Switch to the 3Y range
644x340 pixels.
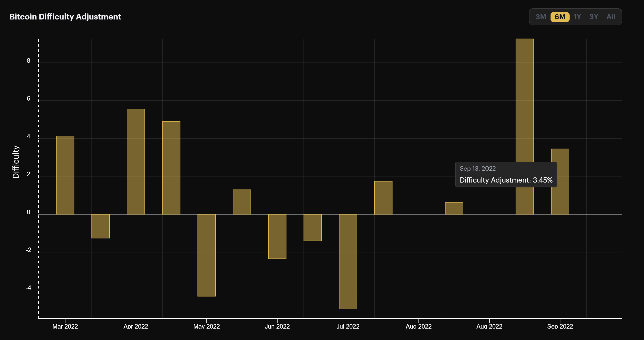click(594, 17)
